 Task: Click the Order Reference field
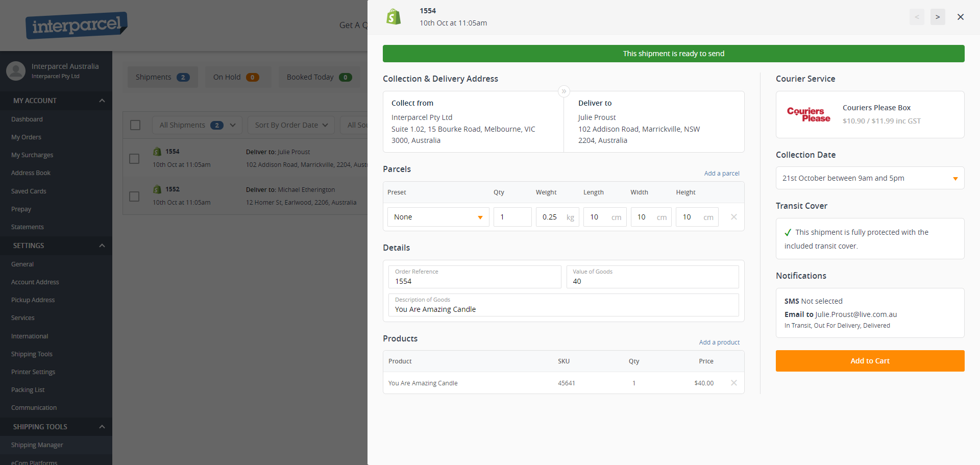(x=475, y=277)
